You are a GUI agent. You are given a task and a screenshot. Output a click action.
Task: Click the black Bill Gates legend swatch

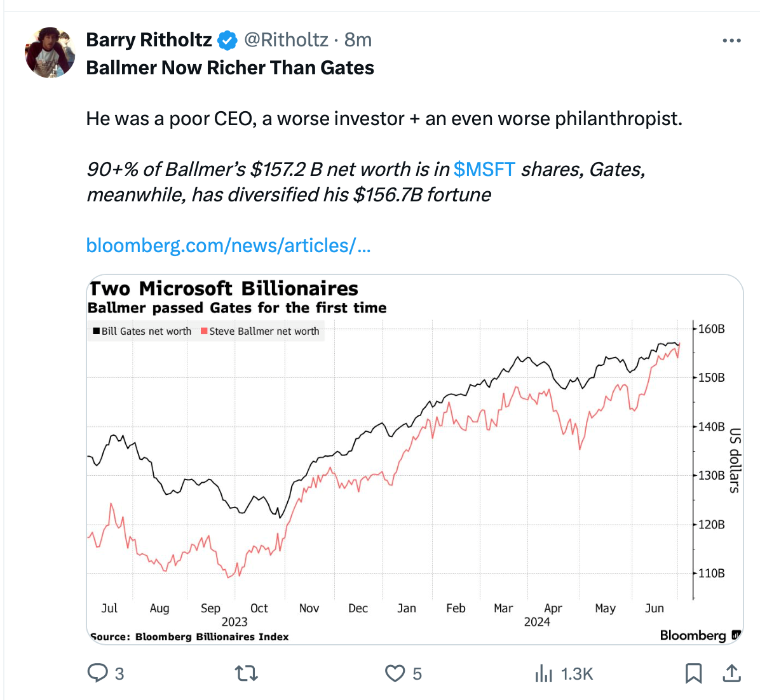[x=97, y=331]
